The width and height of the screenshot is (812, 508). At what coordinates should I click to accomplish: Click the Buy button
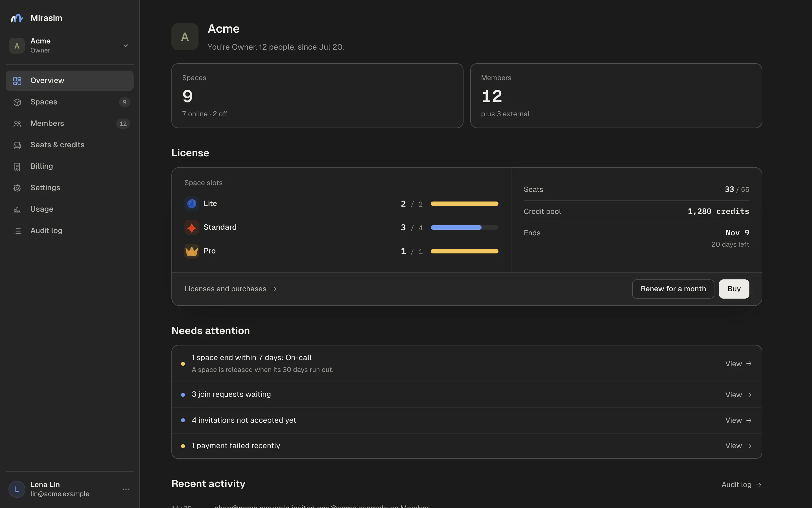pyautogui.click(x=734, y=289)
